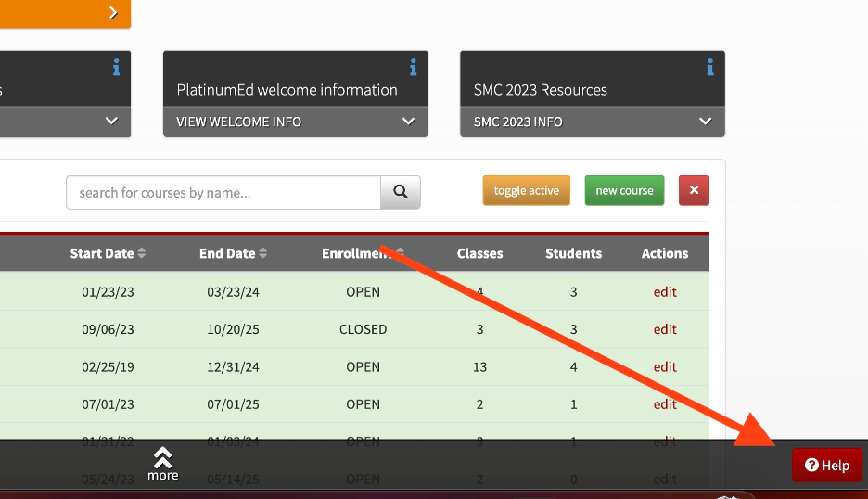This screenshot has width=868, height=499.
Task: Create a new course
Action: pos(624,190)
